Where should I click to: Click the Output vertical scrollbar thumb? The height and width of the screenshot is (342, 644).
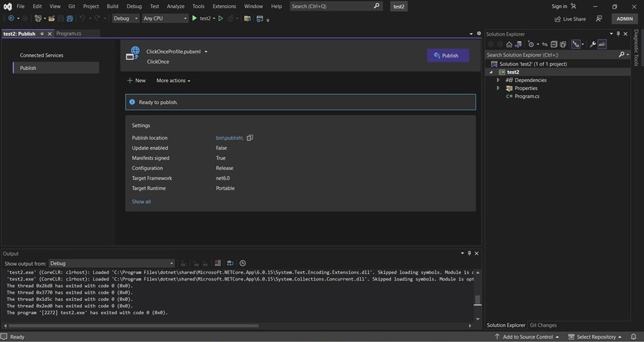(x=477, y=300)
